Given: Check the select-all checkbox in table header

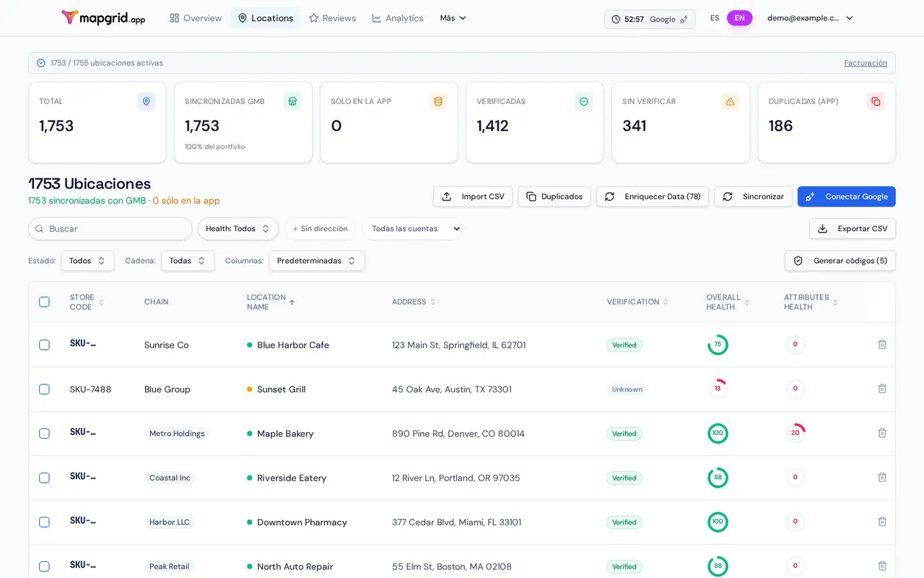Looking at the screenshot, I should coord(44,302).
